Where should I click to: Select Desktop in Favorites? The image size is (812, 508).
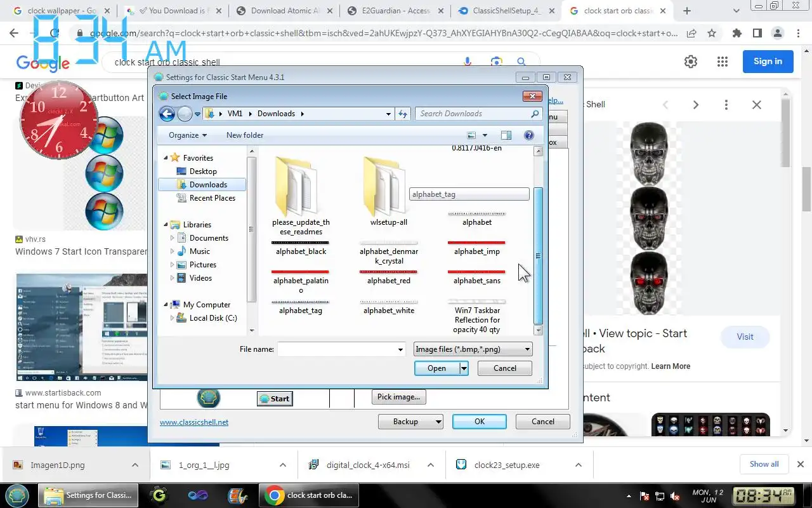coord(203,171)
